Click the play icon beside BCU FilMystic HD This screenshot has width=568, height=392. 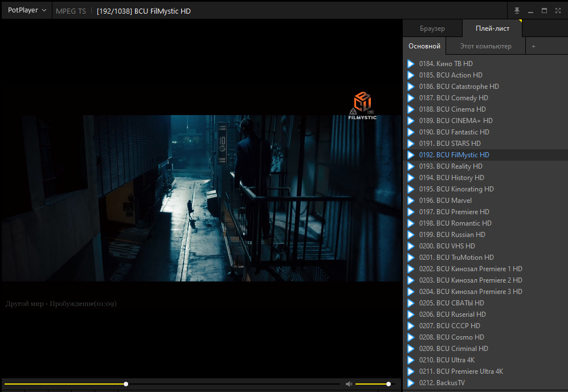click(x=411, y=155)
